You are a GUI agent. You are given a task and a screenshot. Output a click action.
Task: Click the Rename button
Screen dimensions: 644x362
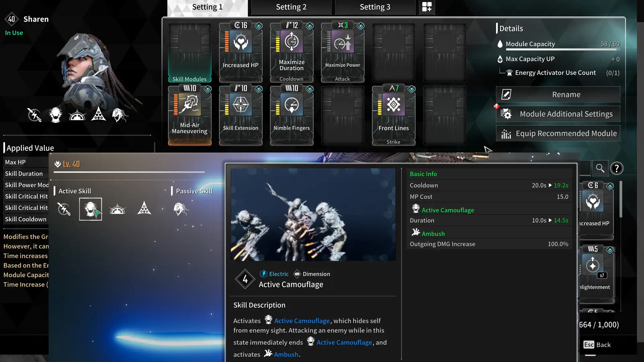pyautogui.click(x=558, y=95)
